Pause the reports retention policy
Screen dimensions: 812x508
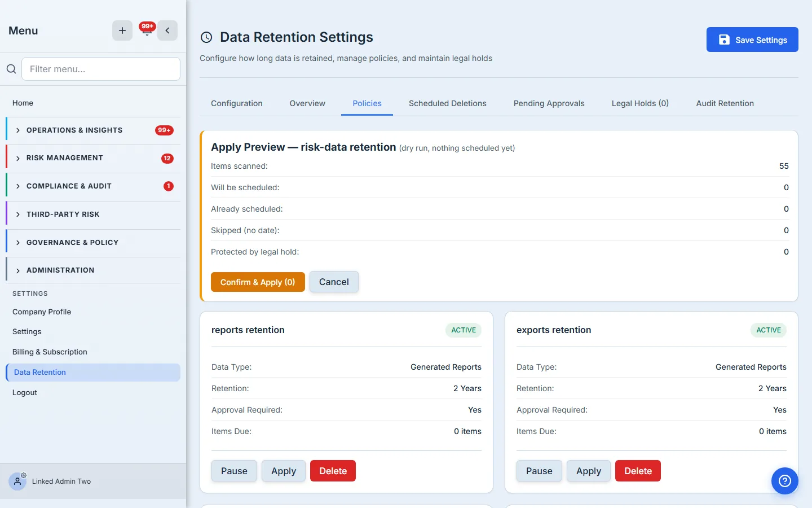click(234, 471)
